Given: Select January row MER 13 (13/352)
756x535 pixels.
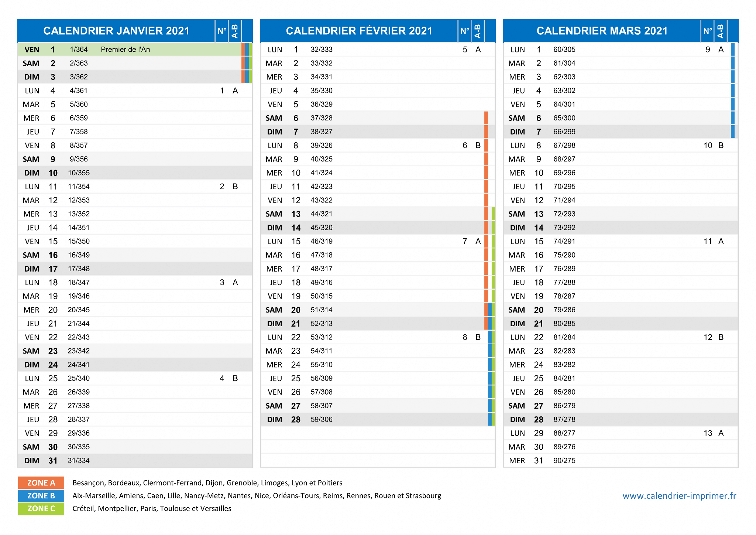Looking at the screenshot, I should (135, 214).
